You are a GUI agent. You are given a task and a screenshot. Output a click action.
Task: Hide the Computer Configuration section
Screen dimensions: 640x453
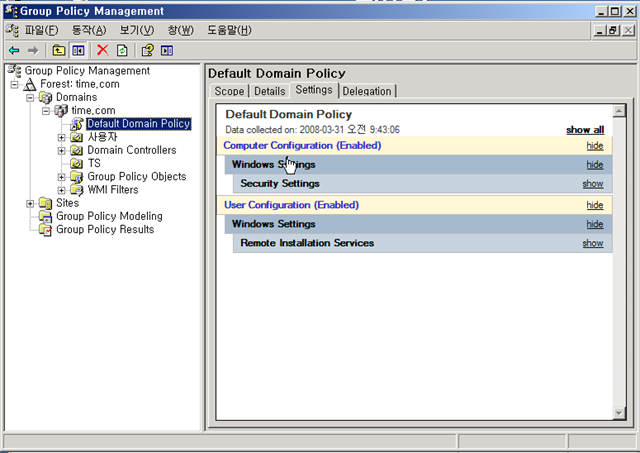(595, 146)
